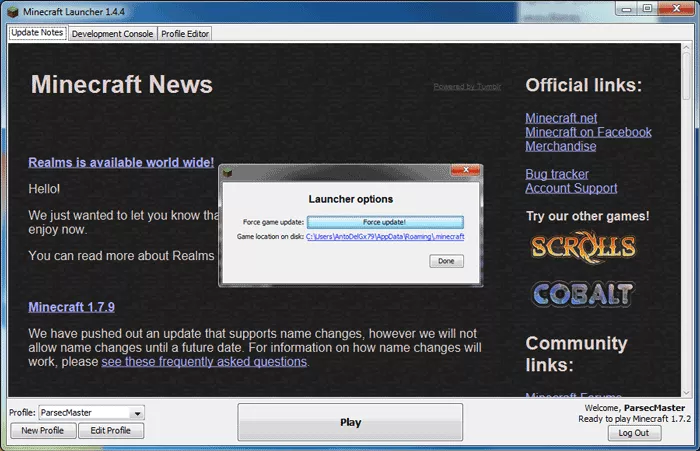Open the Cobalt game logo
Image resolution: width=700 pixels, height=451 pixels.
click(583, 294)
